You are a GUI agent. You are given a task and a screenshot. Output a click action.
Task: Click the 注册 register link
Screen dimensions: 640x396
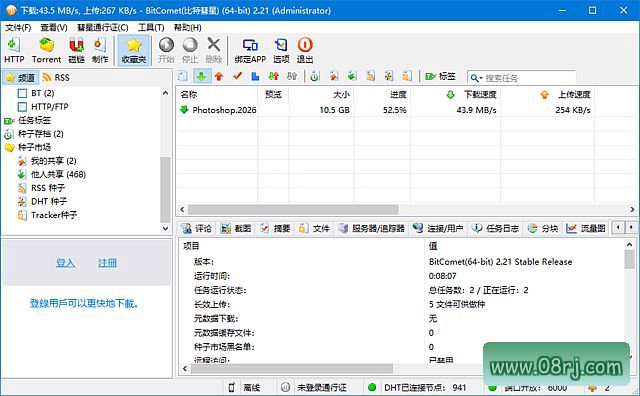107,263
